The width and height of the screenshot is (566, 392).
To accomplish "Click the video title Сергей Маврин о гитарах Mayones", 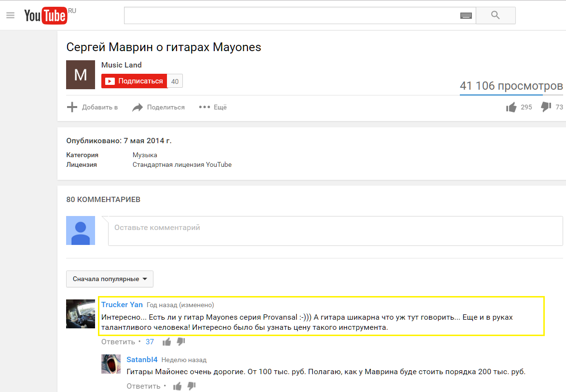I will (x=164, y=47).
